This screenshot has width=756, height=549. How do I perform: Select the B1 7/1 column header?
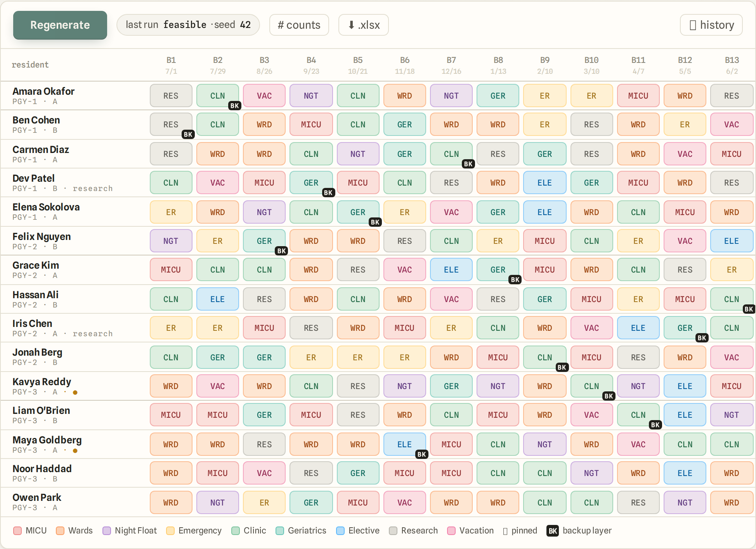(171, 65)
